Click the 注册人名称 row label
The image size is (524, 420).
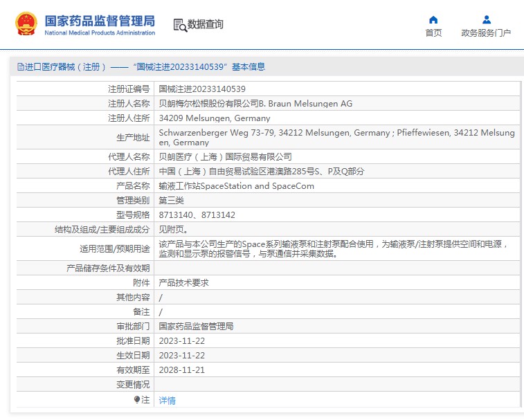pyautogui.click(x=129, y=104)
